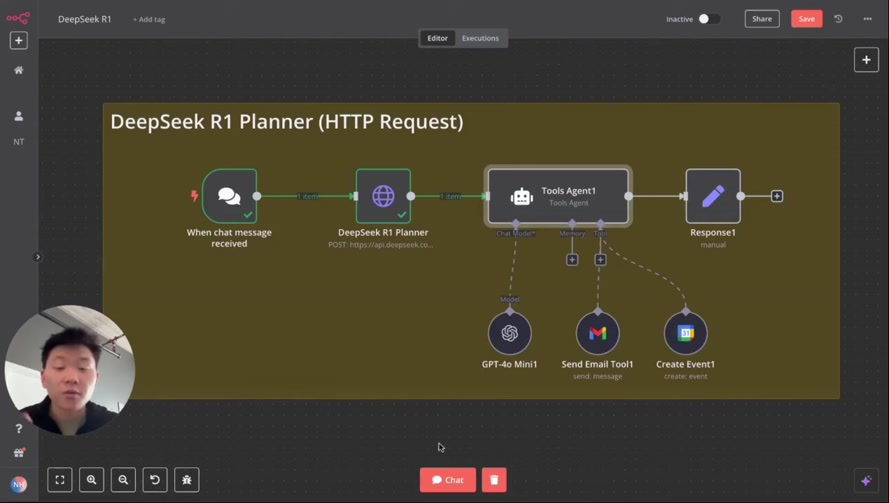Screen dimensions: 889x503
Task: Add a Memory sub-node with the plus
Action: point(572,260)
